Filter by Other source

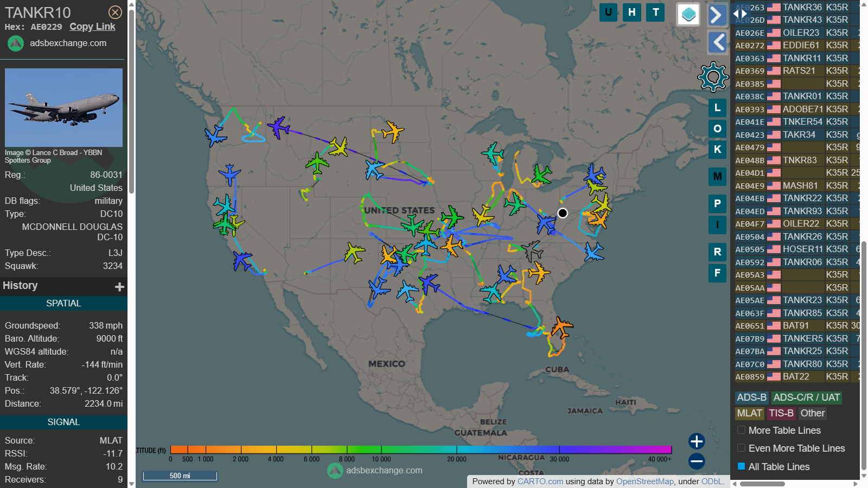(x=812, y=413)
